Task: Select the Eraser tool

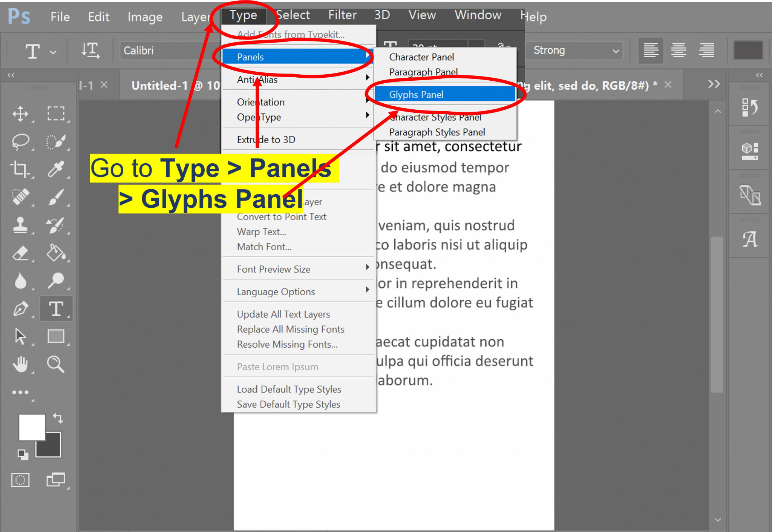Action: 20,253
